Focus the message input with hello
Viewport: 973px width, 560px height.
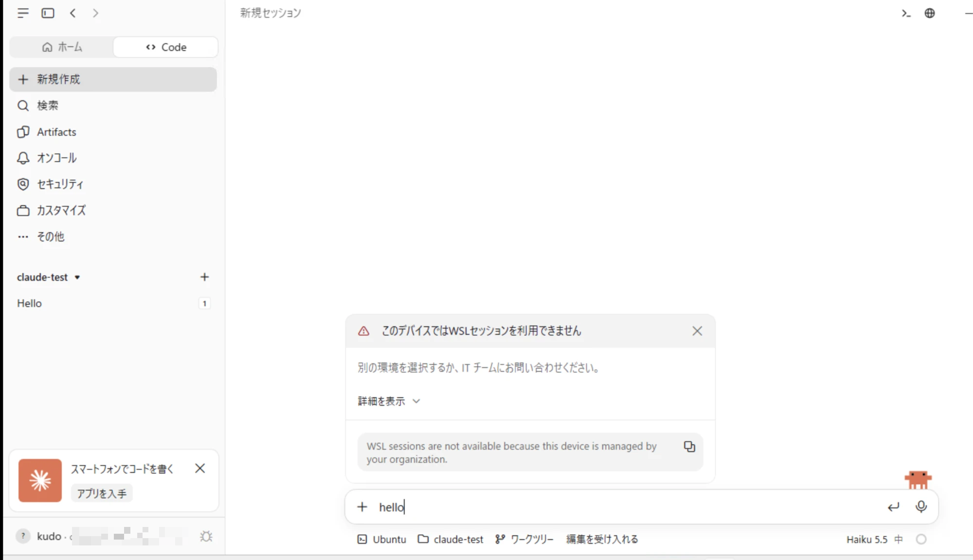(628, 507)
